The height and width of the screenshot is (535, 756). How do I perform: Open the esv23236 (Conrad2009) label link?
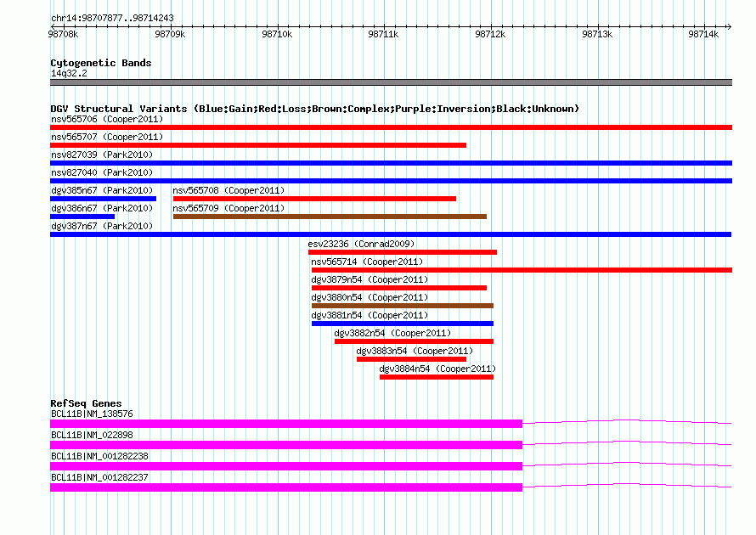(362, 244)
